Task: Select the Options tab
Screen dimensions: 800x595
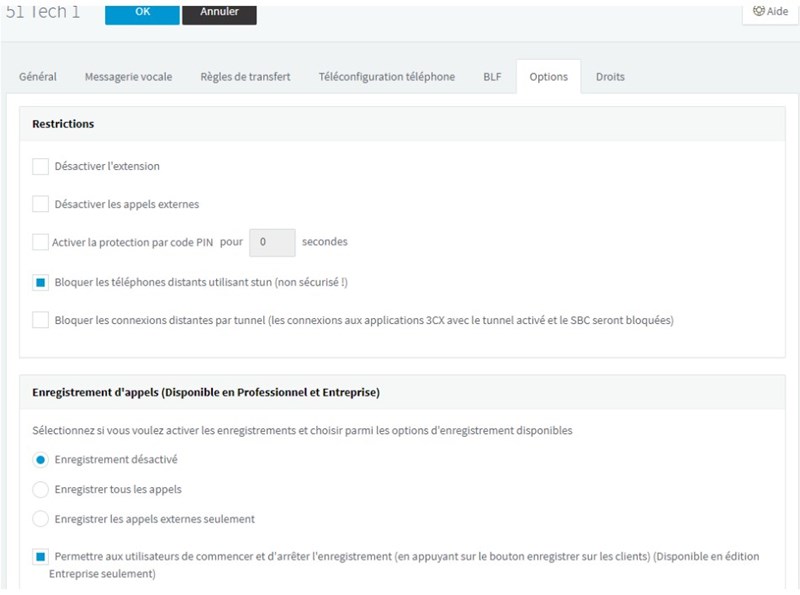Action: point(548,77)
